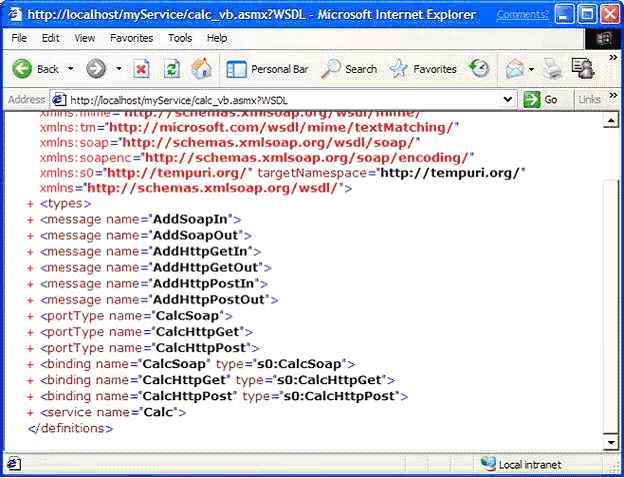The width and height of the screenshot is (624, 478).
Task: Click the Comments? link in title bar
Action: [522, 15]
